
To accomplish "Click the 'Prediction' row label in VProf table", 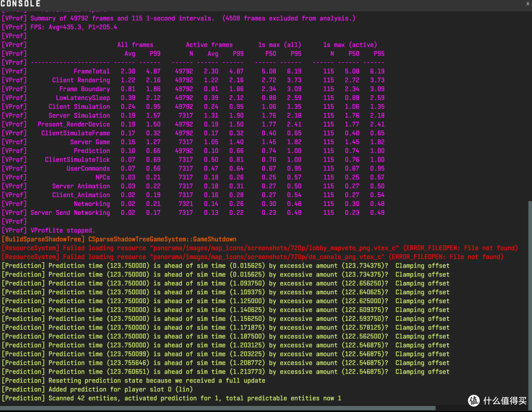I will (x=92, y=151).
